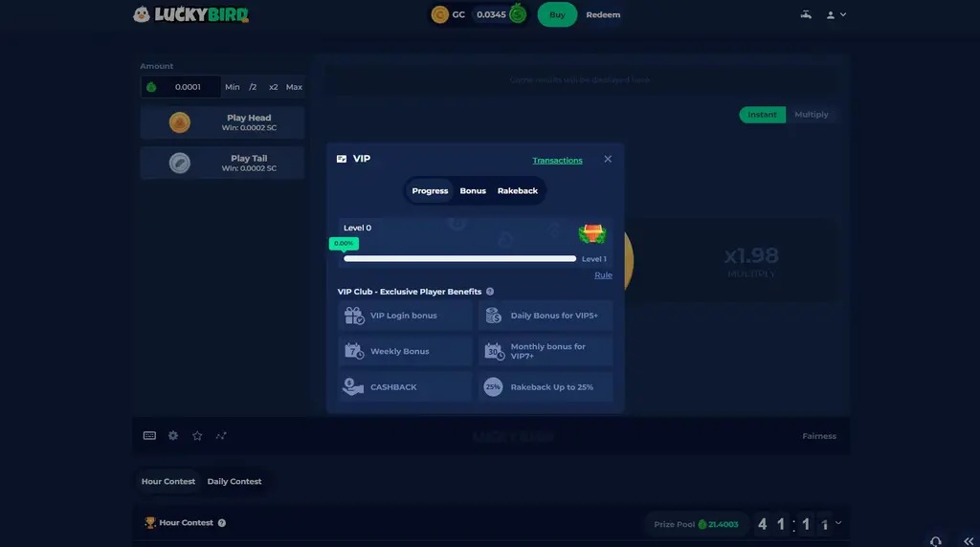The height and width of the screenshot is (547, 980).
Task: Open the faucet icon in top bar
Action: tap(806, 14)
